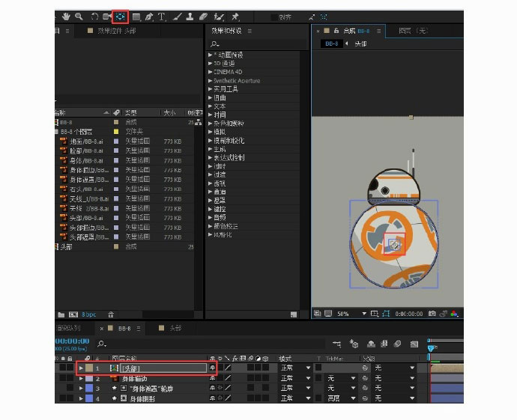Switch to the BB-8 timeline tab
The image size is (517, 420).
point(124,329)
